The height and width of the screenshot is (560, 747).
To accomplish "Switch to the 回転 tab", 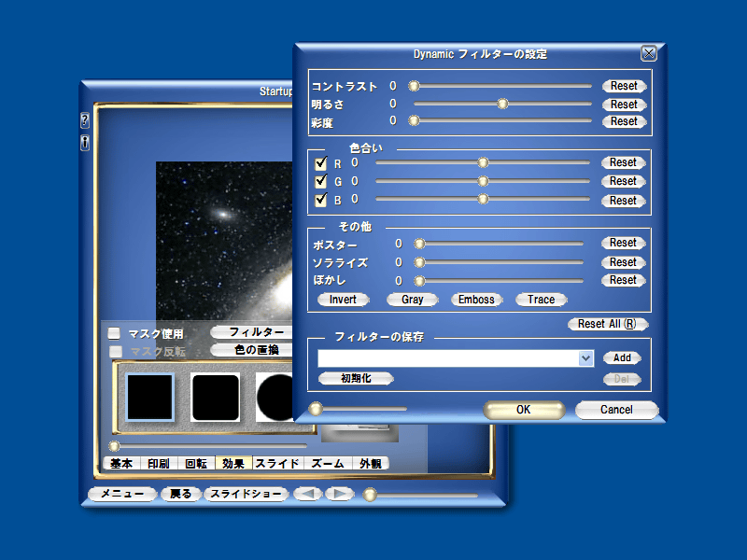I will [x=196, y=463].
